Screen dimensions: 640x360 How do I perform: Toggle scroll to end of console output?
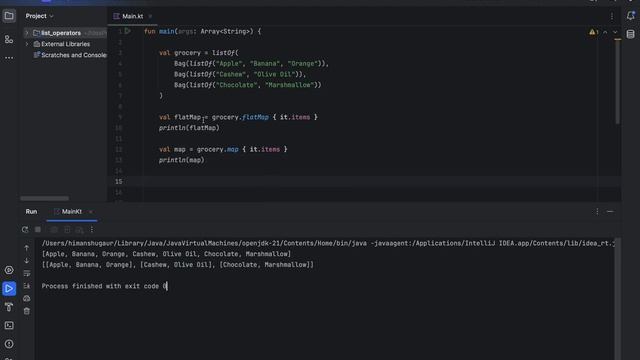[27, 286]
